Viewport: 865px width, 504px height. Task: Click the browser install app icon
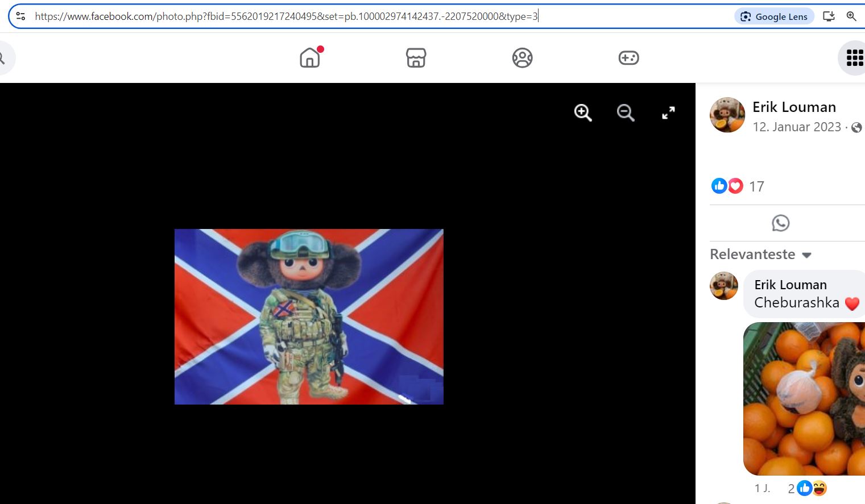tap(829, 16)
